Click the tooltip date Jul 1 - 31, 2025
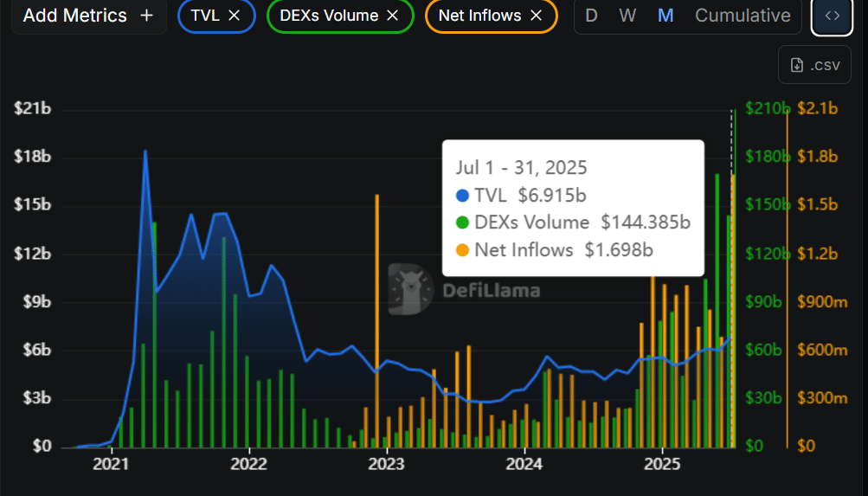This screenshot has height=496, width=868. coord(522,168)
